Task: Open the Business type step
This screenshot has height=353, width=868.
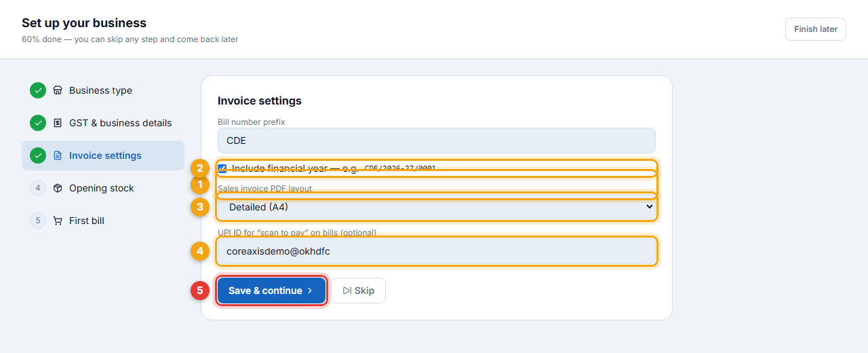Action: tap(103, 90)
